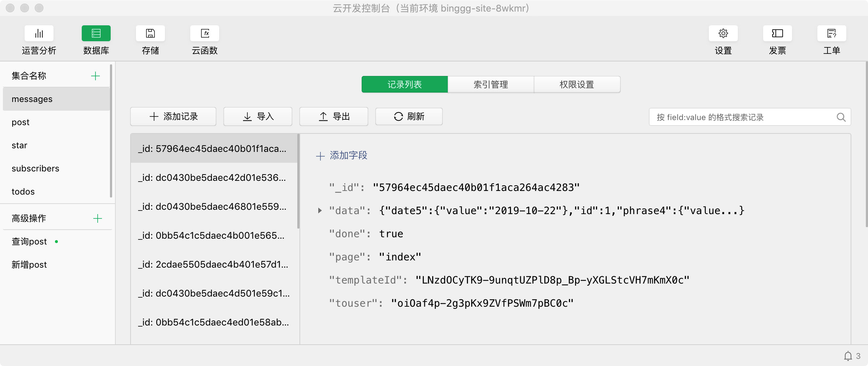The width and height of the screenshot is (868, 366).
Task: Click the "done" value true
Action: coord(391,234)
